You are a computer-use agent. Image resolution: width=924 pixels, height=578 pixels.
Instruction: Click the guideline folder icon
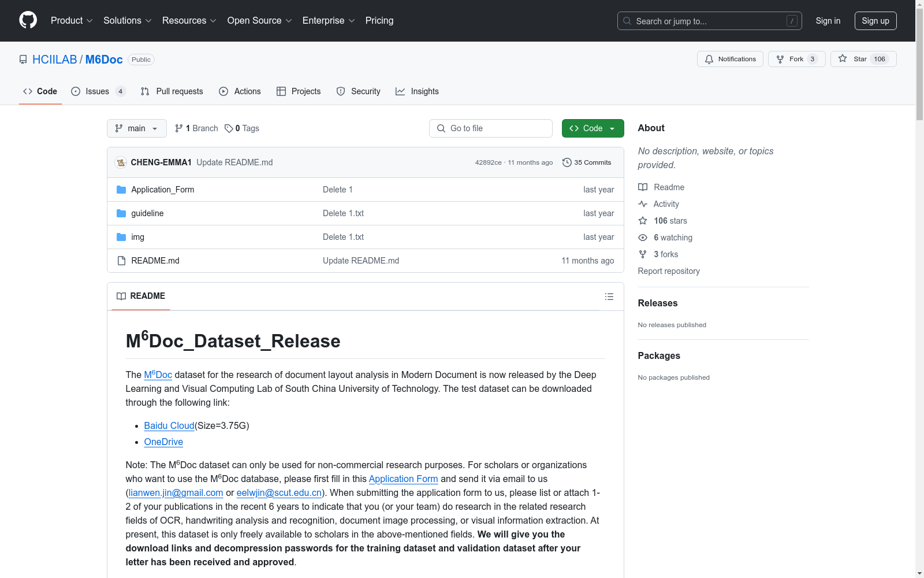pyautogui.click(x=121, y=213)
